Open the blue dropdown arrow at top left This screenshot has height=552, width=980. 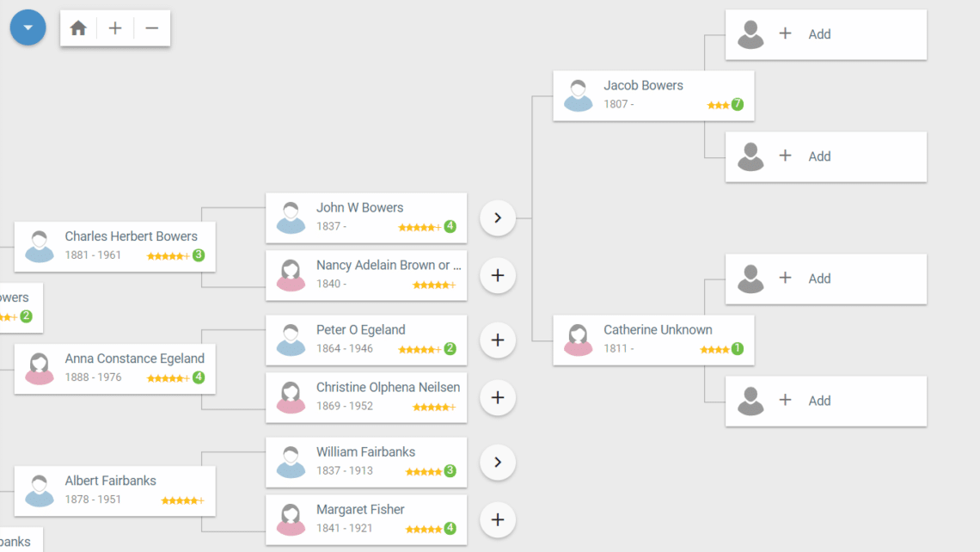click(28, 27)
